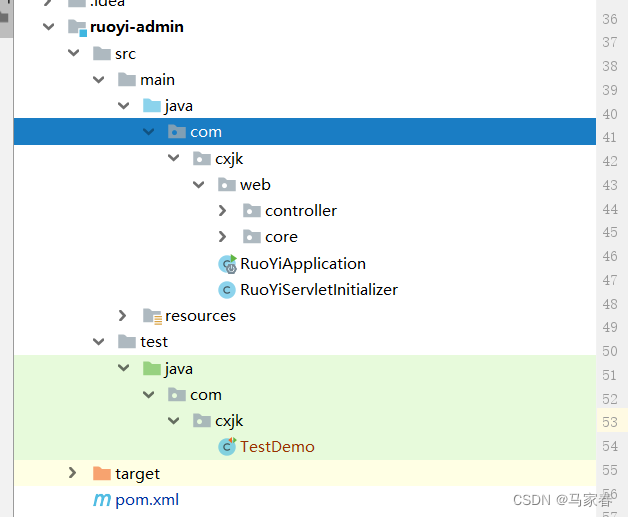
Task: Select the TestDemo file
Action: [277, 447]
